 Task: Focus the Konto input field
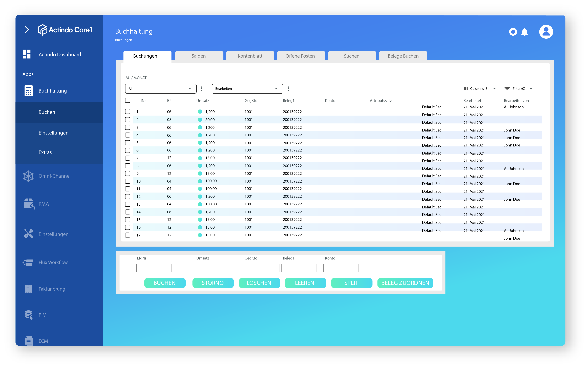click(341, 268)
